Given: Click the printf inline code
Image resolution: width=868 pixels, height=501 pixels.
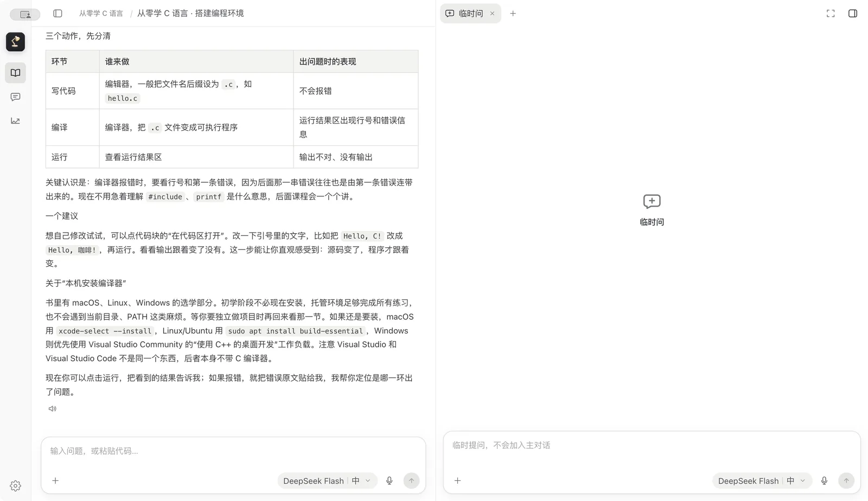Looking at the screenshot, I should pyautogui.click(x=209, y=197).
